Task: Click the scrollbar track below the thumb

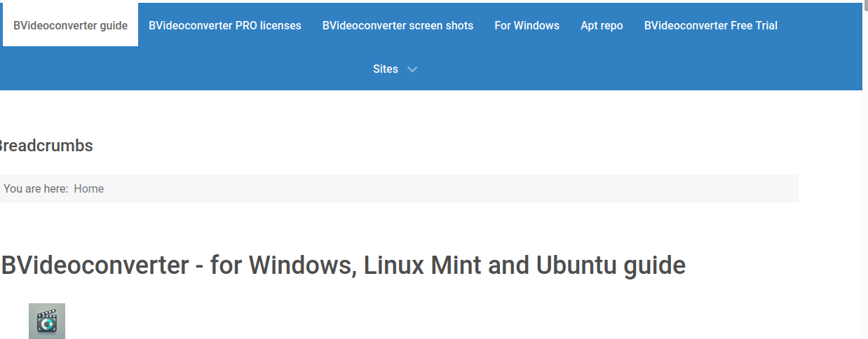Action: pyautogui.click(x=865, y=210)
